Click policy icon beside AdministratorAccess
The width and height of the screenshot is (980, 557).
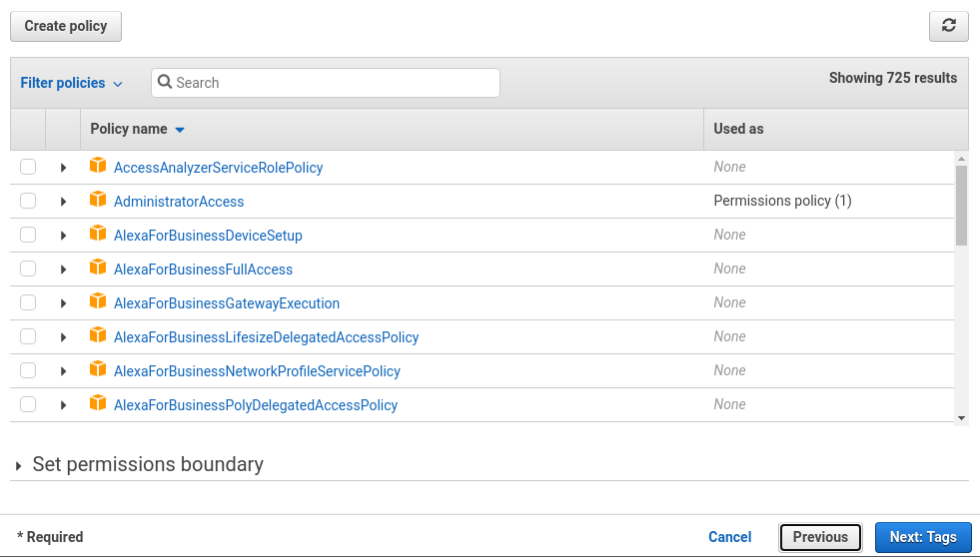[x=98, y=200]
